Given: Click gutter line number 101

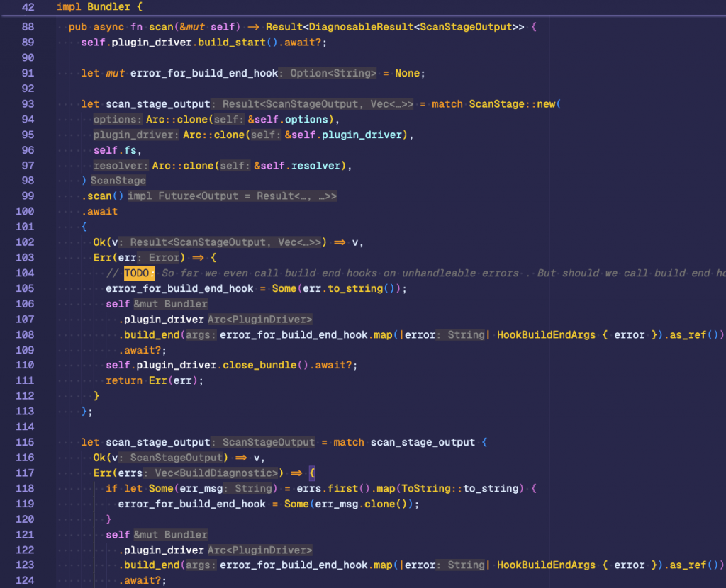Looking at the screenshot, I should [25, 227].
